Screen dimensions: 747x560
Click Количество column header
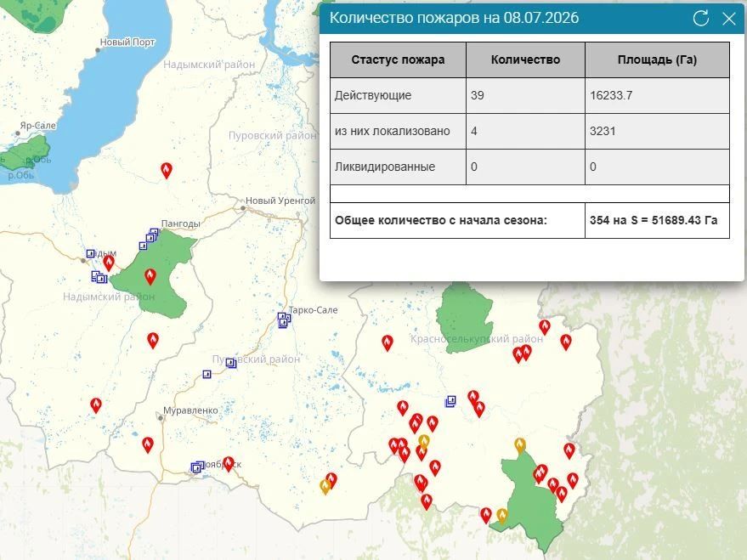coord(525,59)
